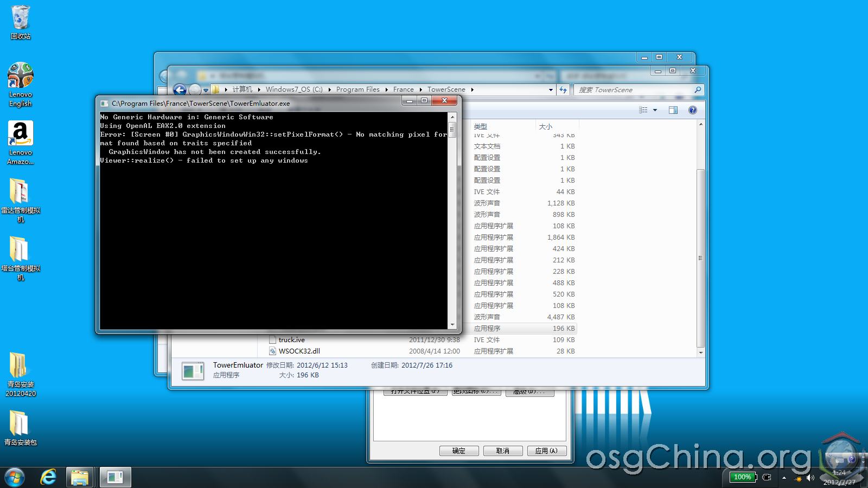Screen dimensions: 868x488
Task: Click the battery 100% indicator
Action: pyautogui.click(x=743, y=477)
